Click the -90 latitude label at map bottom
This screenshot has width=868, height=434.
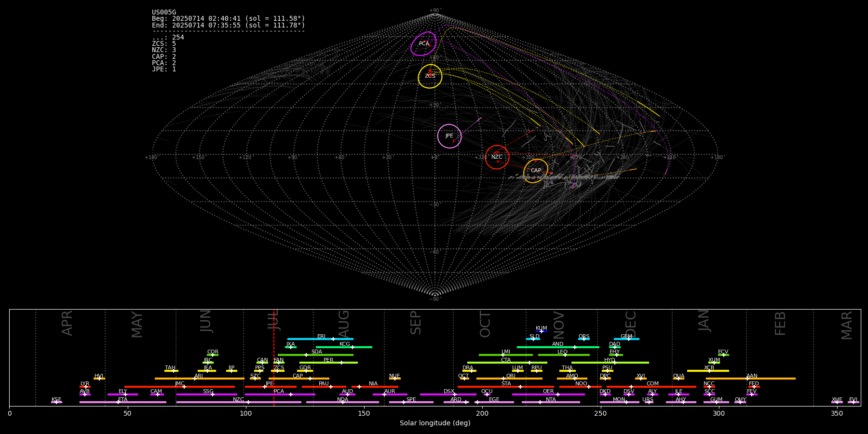click(x=434, y=299)
